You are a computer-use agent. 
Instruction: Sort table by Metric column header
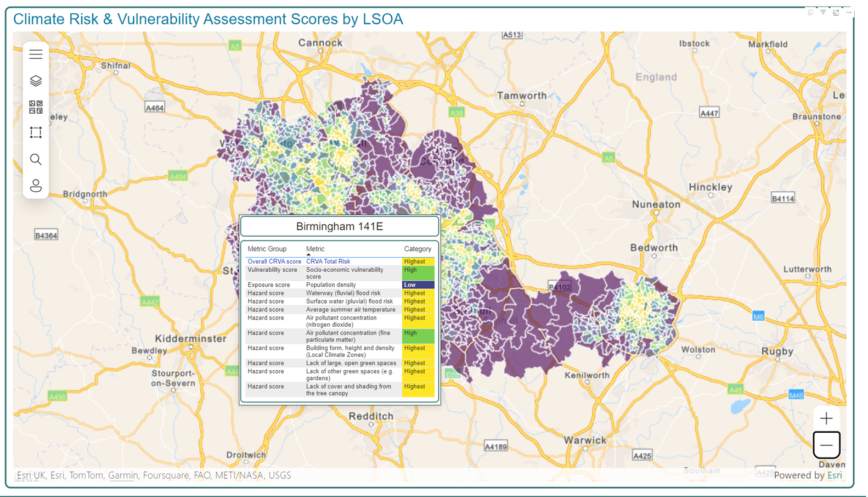(315, 249)
